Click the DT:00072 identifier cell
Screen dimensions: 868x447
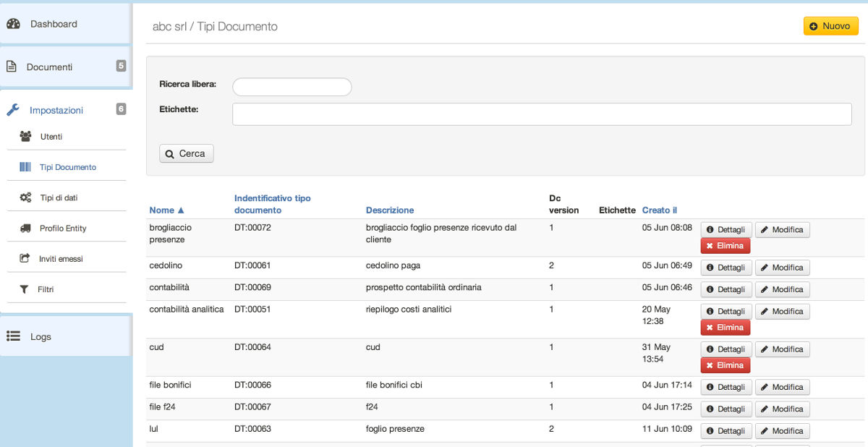coord(252,227)
